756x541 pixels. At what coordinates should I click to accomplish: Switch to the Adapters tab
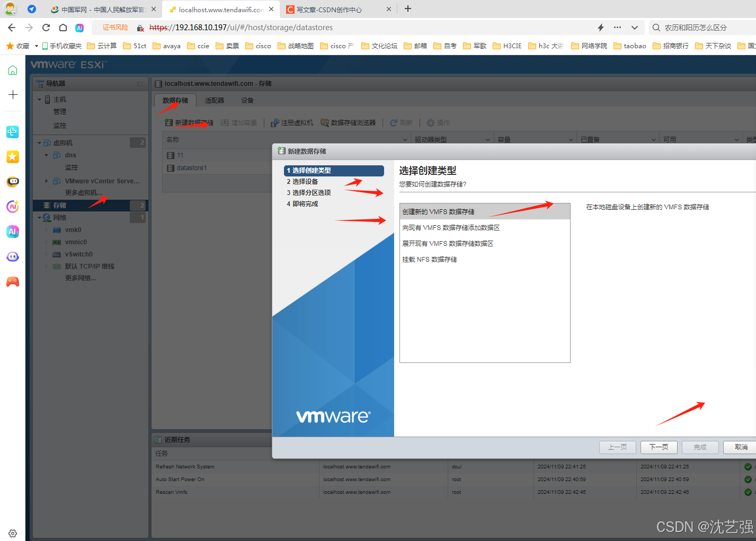click(x=215, y=101)
